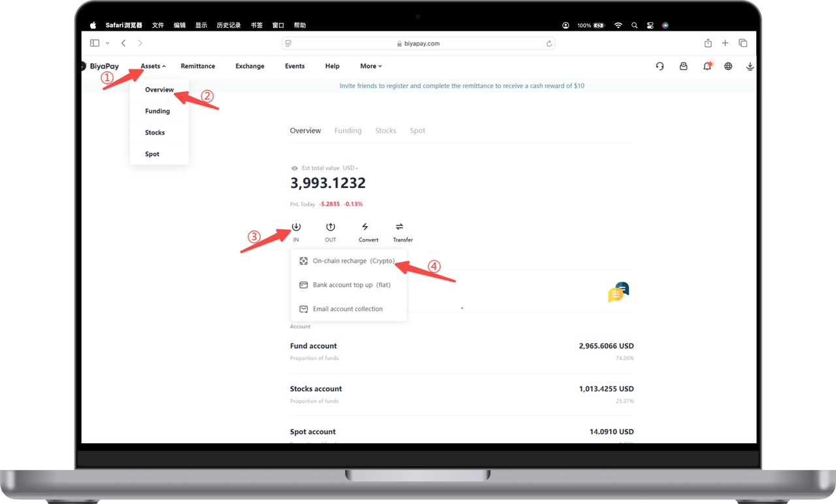Open the 历史记录 menu

click(x=229, y=25)
